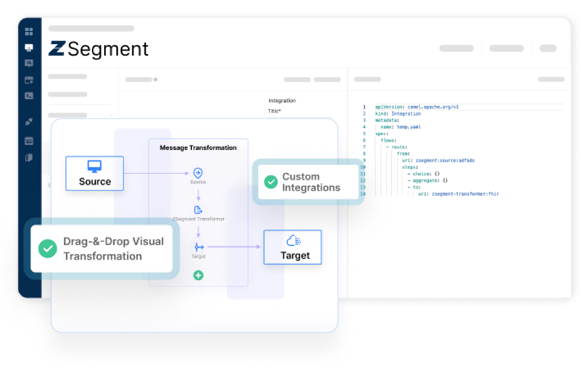Select the Target node connector icon in flow
588x381 pixels.
(x=199, y=247)
